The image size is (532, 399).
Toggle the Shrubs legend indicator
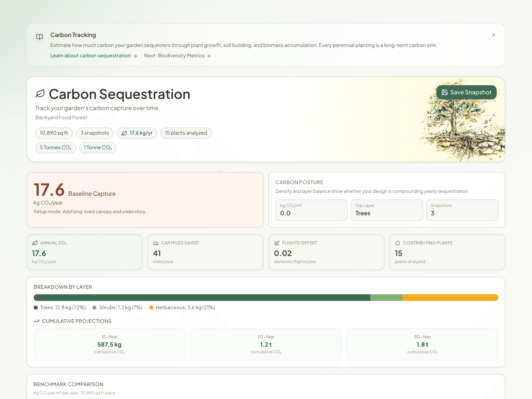tap(94, 307)
